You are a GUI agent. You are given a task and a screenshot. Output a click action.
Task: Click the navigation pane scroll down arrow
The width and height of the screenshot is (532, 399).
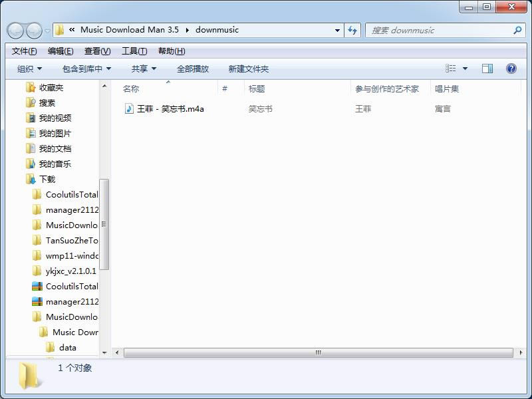coord(104,352)
